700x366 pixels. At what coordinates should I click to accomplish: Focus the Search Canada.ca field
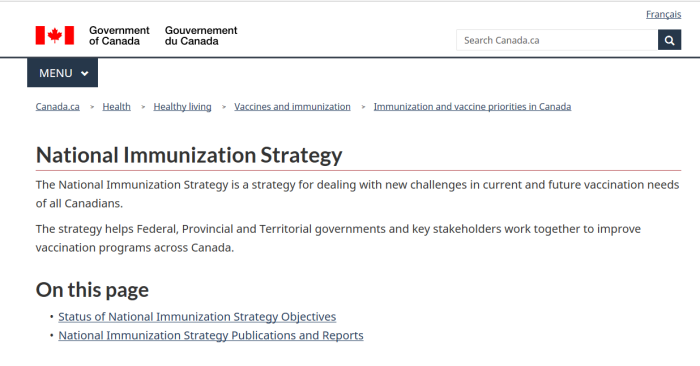click(x=557, y=40)
